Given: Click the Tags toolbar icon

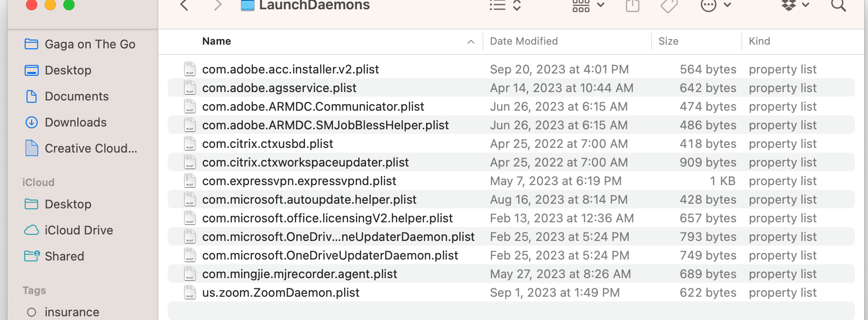Looking at the screenshot, I should [x=669, y=6].
